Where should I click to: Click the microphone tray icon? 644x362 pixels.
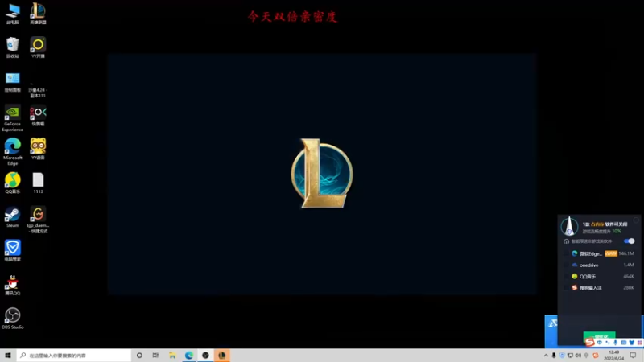tap(554, 356)
